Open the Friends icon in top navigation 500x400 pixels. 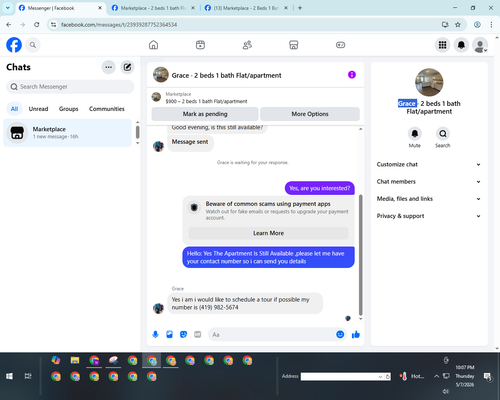[247, 45]
